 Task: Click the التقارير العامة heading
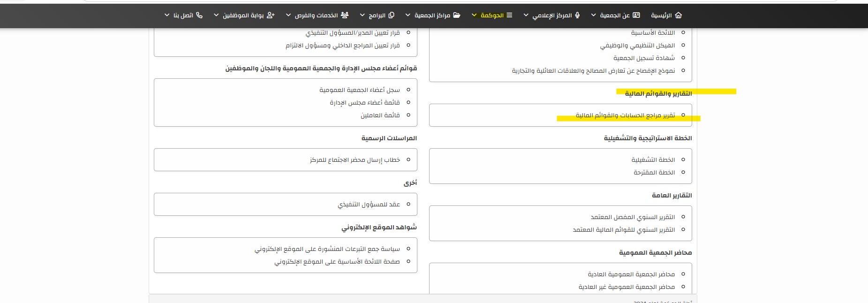point(672,196)
